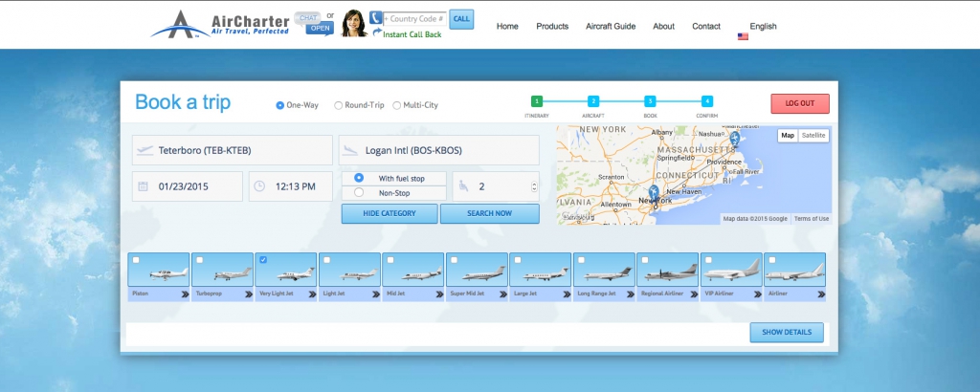The width and height of the screenshot is (980, 392).
Task: Open the Products menu item
Action: (552, 26)
